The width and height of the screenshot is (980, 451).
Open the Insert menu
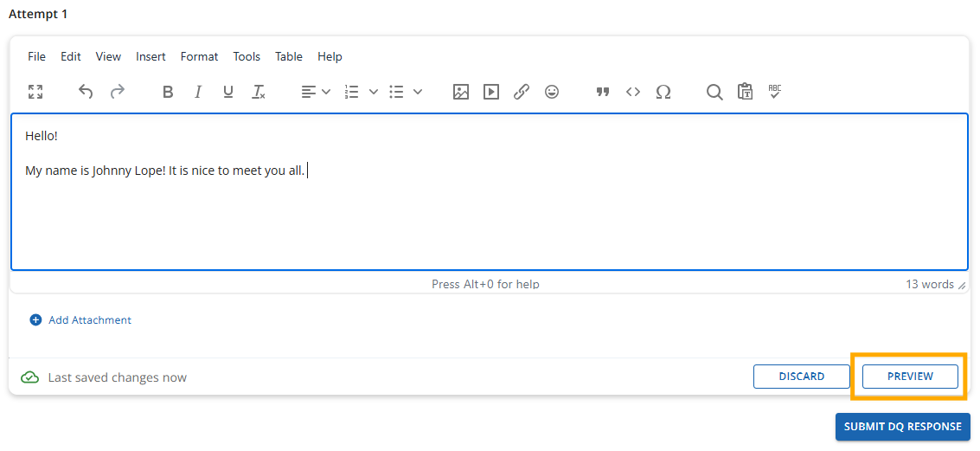[151, 56]
